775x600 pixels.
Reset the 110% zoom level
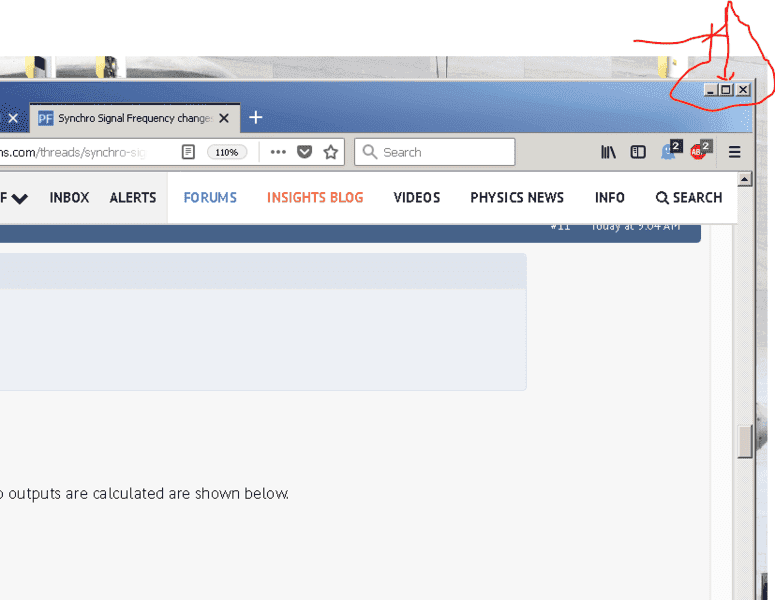[227, 152]
